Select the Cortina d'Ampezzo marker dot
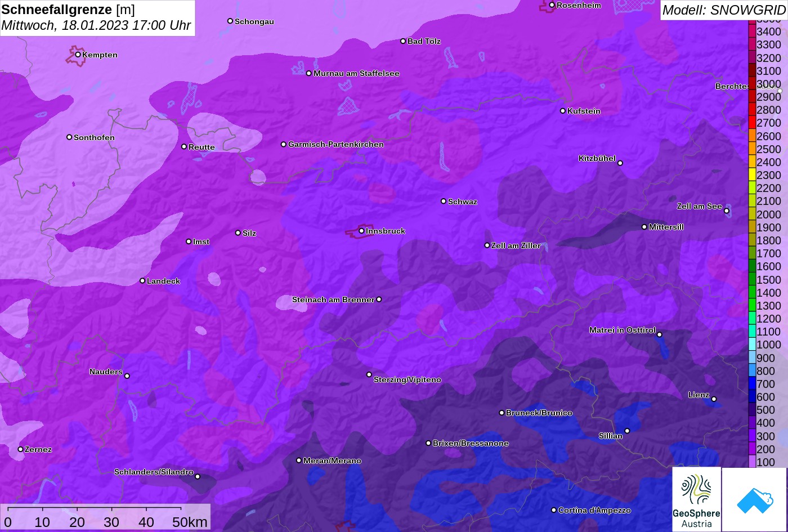788x532 pixels. 553,510
